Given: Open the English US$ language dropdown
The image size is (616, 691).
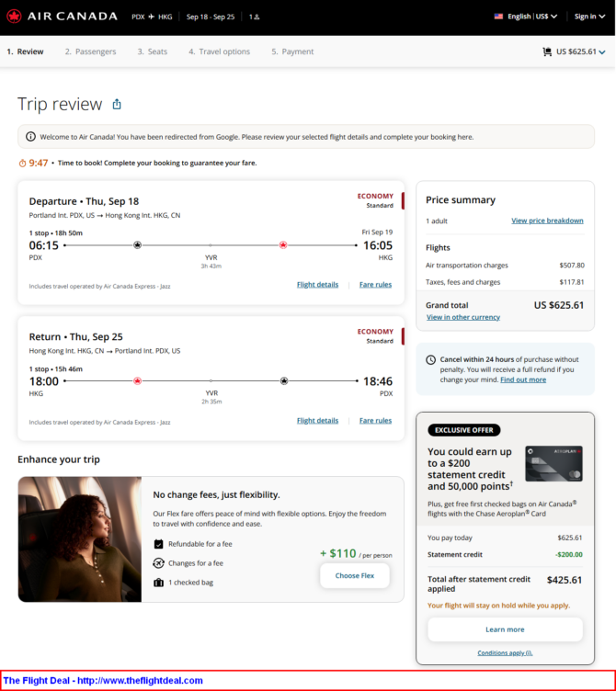Looking at the screenshot, I should [532, 17].
